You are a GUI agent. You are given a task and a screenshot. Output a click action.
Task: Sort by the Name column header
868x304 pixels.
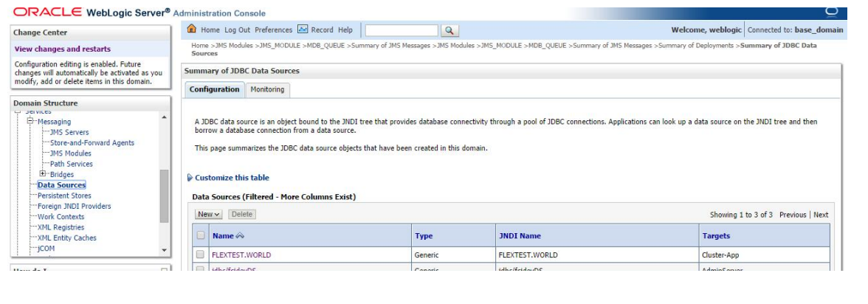coord(223,236)
